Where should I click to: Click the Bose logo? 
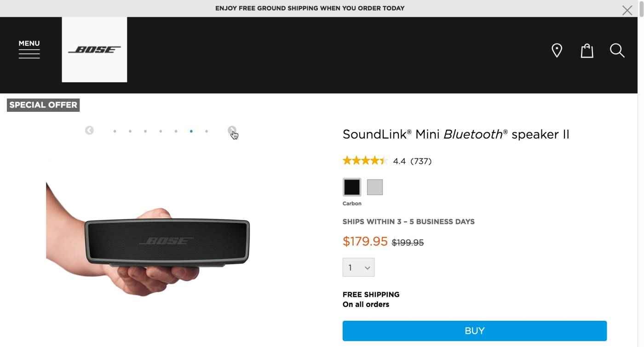click(x=94, y=50)
